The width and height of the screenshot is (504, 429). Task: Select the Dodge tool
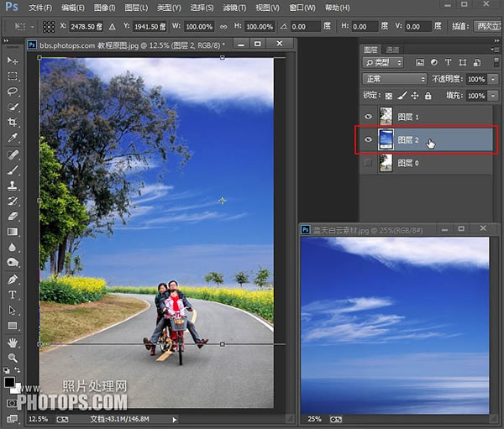pyautogui.click(x=13, y=262)
